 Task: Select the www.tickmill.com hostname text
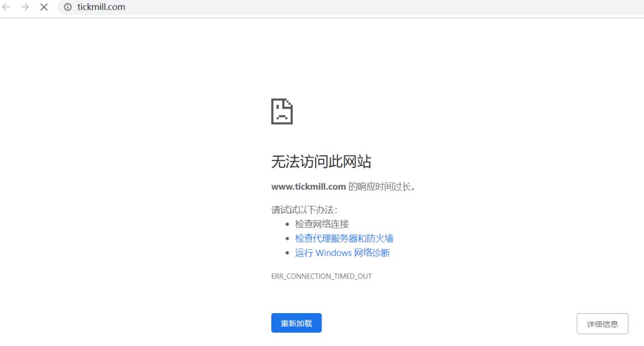click(x=308, y=187)
